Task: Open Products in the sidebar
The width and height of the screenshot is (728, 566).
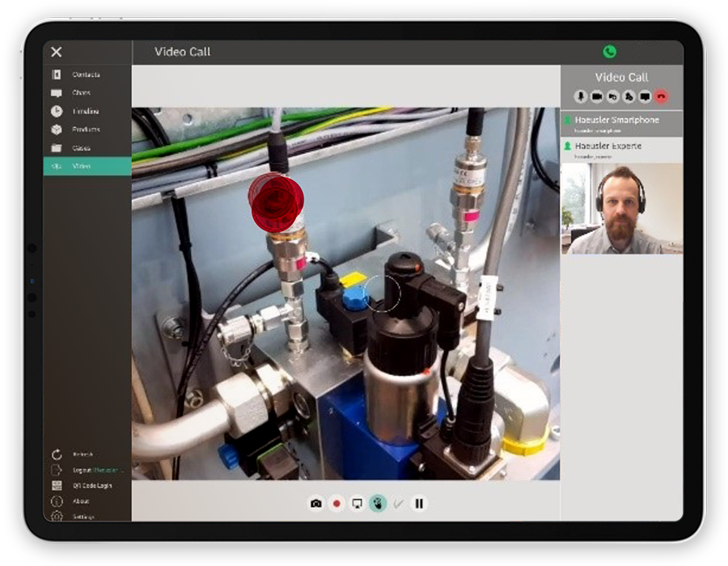Action: (x=86, y=129)
